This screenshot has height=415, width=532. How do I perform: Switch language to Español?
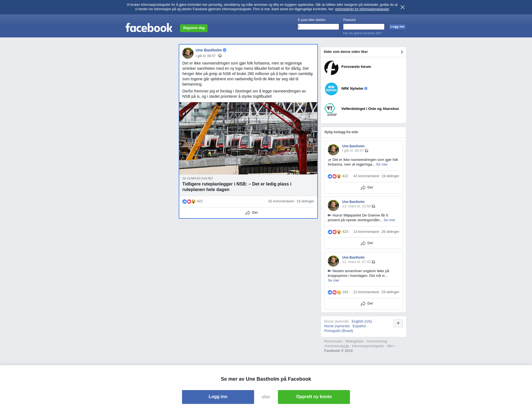[x=359, y=326]
